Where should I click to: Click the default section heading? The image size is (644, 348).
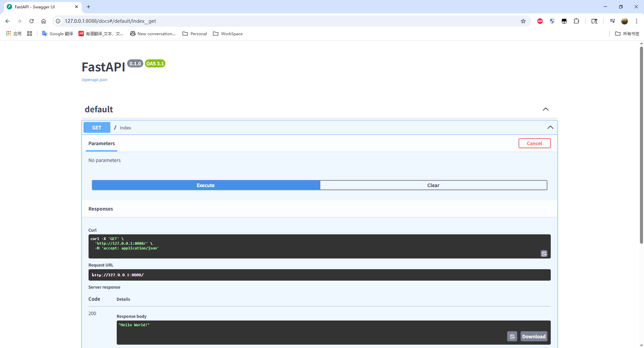99,109
